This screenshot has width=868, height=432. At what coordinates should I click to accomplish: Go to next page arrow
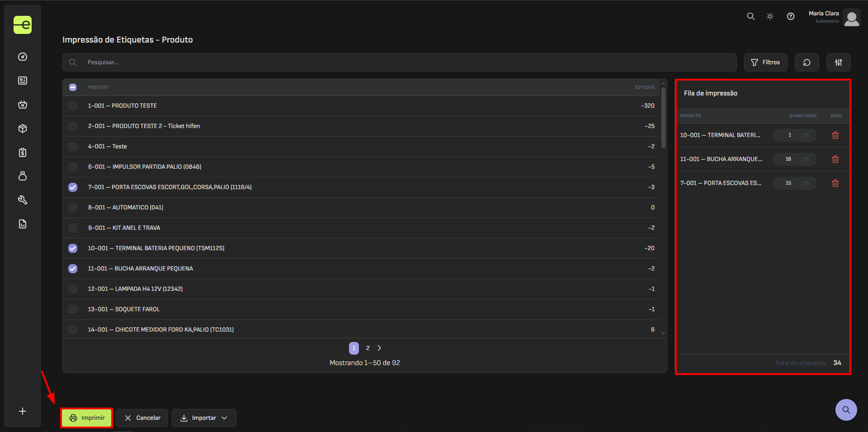pyautogui.click(x=379, y=348)
